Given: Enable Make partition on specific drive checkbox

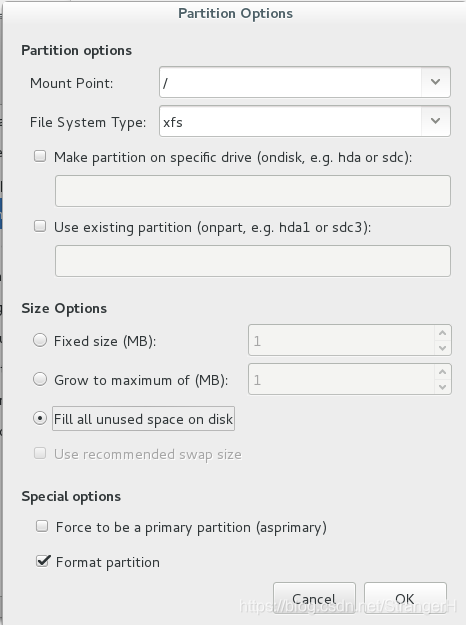Looking at the screenshot, I should [x=40, y=156].
